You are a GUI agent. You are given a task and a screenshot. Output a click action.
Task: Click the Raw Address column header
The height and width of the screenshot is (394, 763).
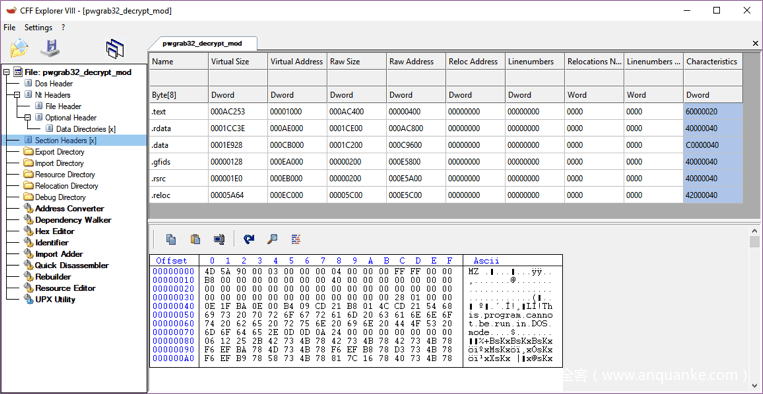click(x=416, y=62)
